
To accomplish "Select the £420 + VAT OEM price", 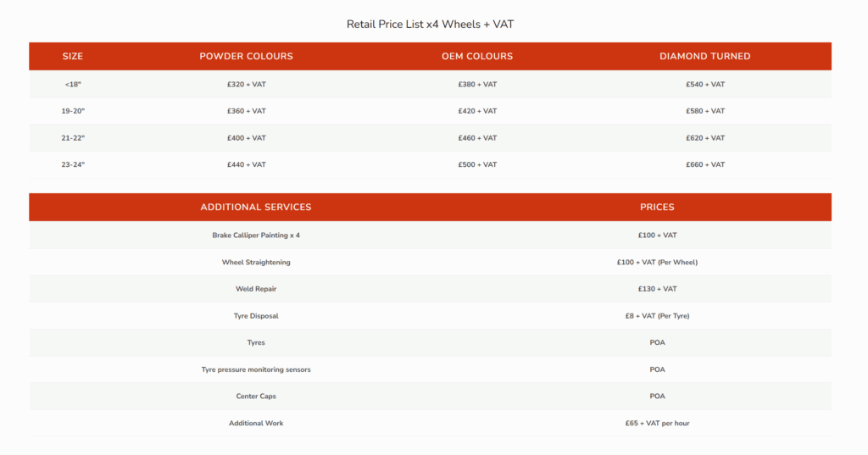I will click(477, 111).
